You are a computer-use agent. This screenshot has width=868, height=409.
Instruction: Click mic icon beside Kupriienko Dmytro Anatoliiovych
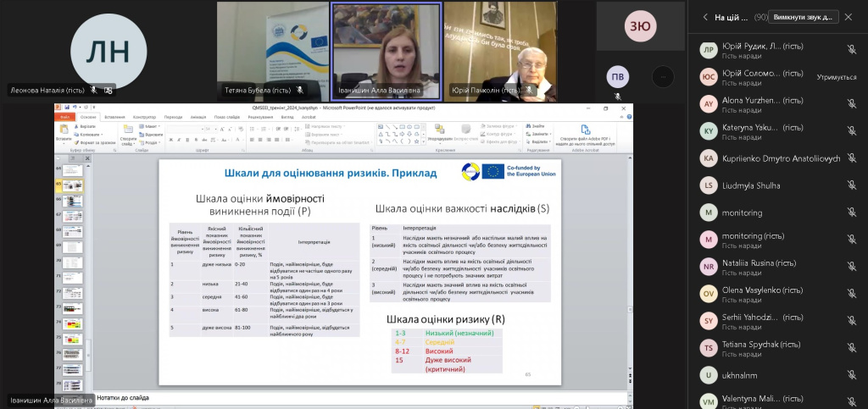tap(851, 158)
